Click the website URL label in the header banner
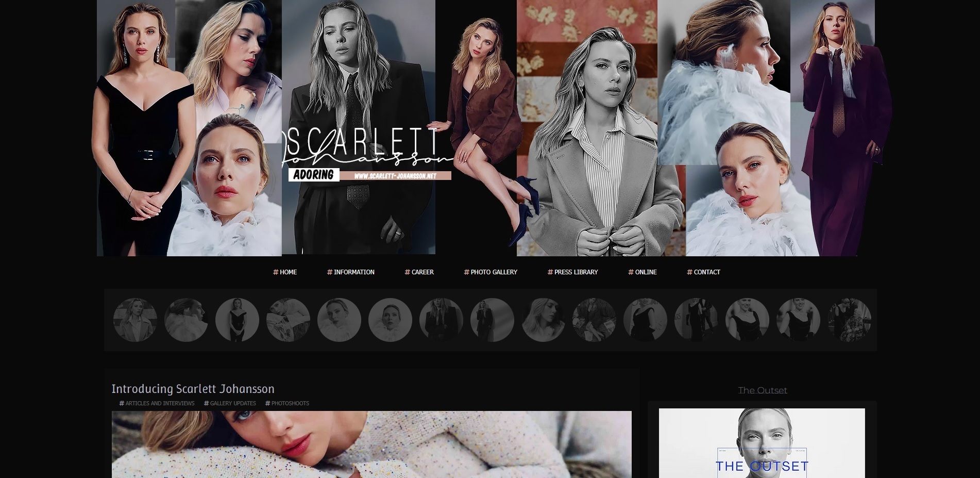 (x=395, y=176)
